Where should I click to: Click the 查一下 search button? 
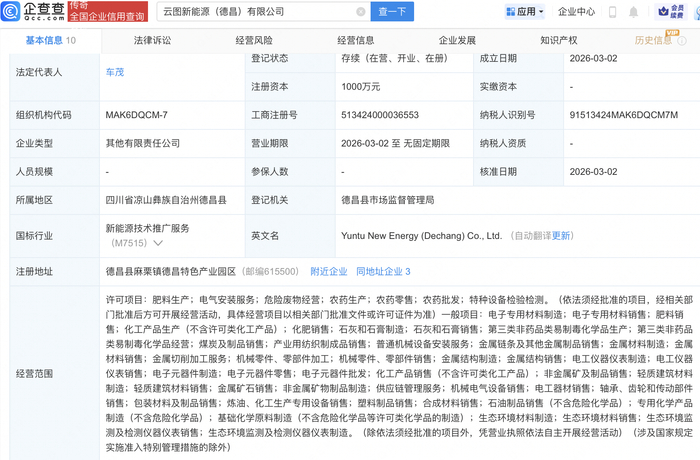coord(392,12)
